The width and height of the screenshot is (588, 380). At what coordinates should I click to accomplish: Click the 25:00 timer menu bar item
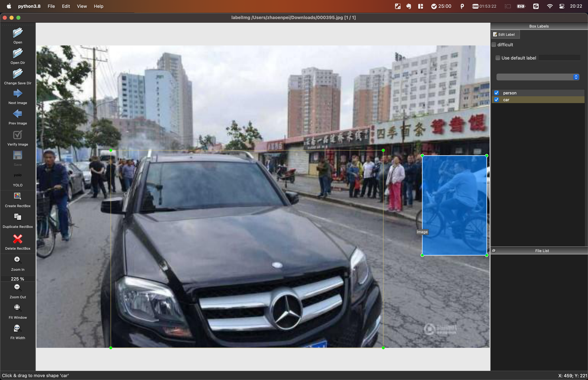(441, 6)
